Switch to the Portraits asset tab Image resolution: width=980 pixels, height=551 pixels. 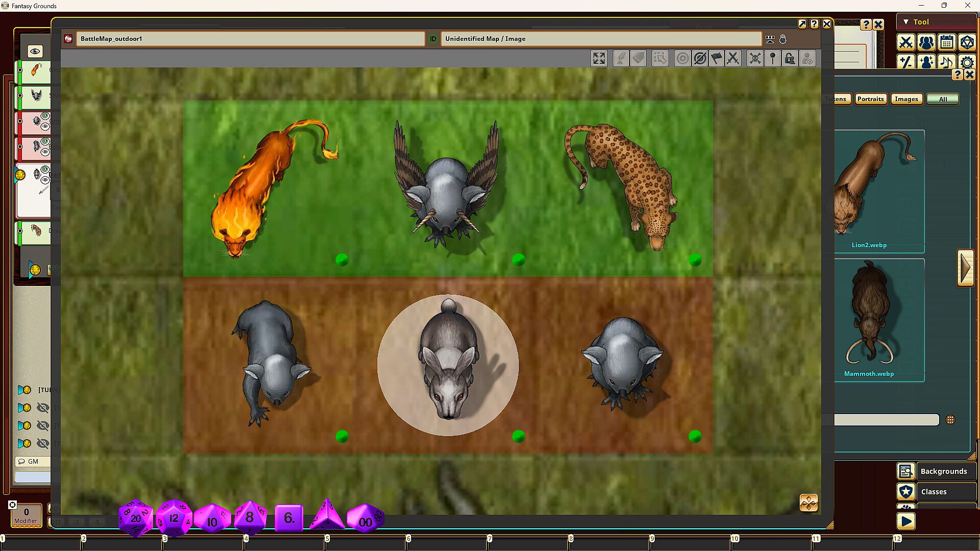pos(870,99)
